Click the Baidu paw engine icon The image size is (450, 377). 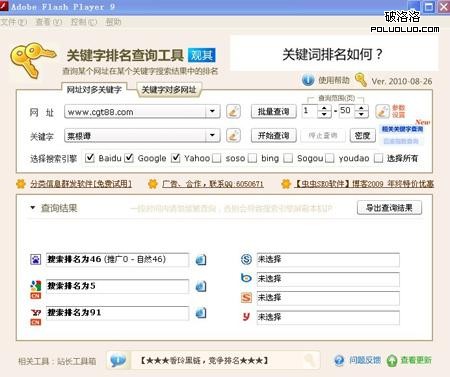click(x=36, y=259)
